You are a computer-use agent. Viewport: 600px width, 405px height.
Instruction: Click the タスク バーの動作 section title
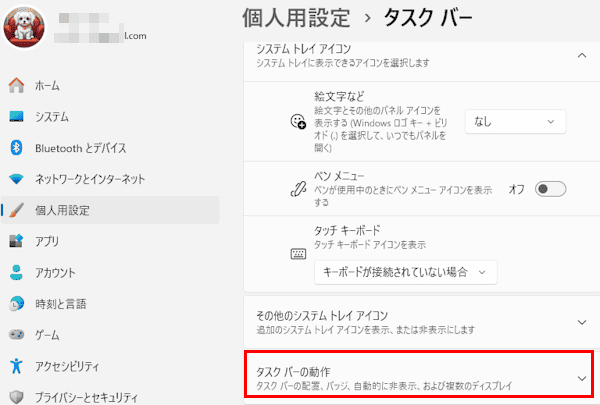click(x=293, y=372)
